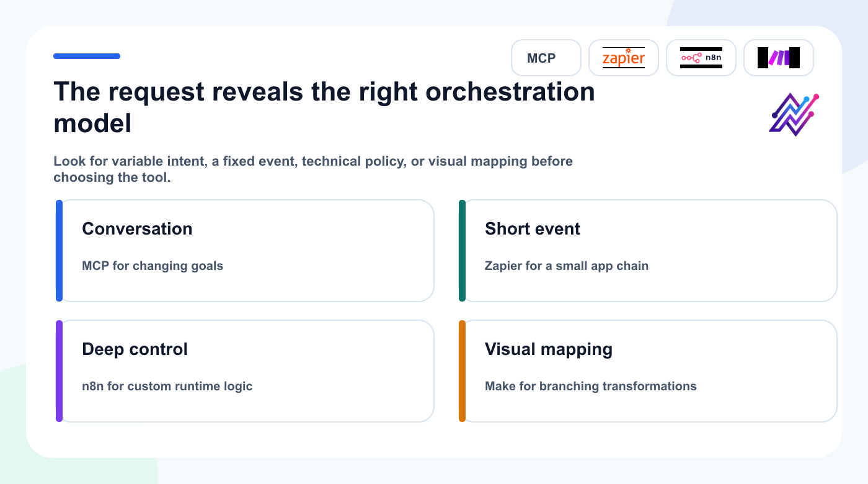Select the Deep control card

pyautogui.click(x=245, y=371)
